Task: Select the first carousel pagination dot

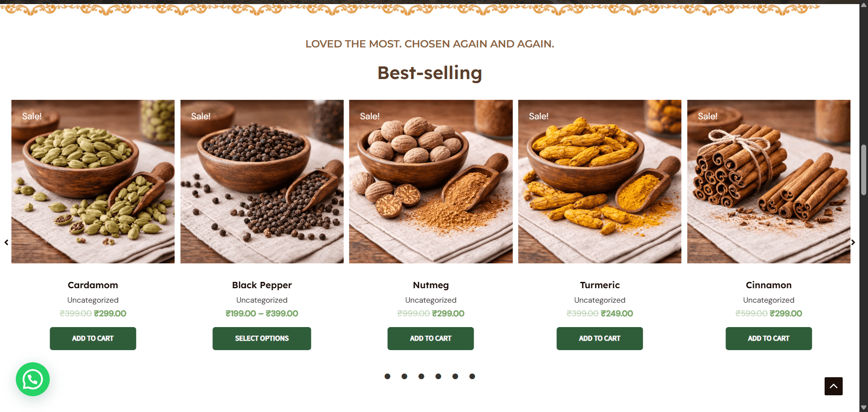Action: [387, 376]
